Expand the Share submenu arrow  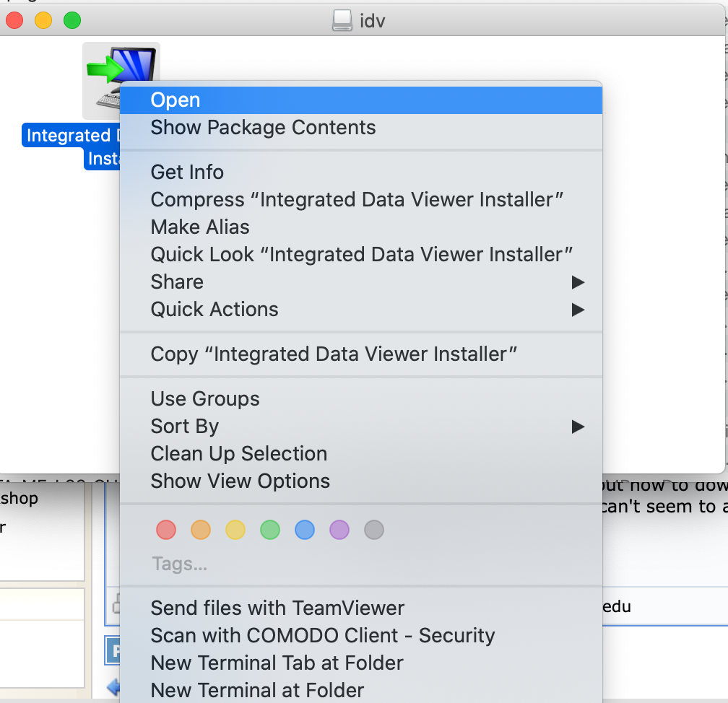point(577,282)
